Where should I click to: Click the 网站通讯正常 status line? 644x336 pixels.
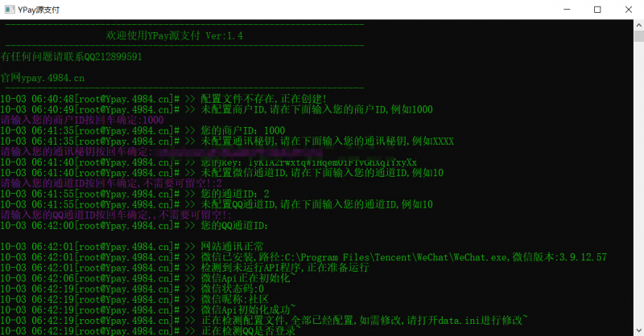(x=132, y=247)
